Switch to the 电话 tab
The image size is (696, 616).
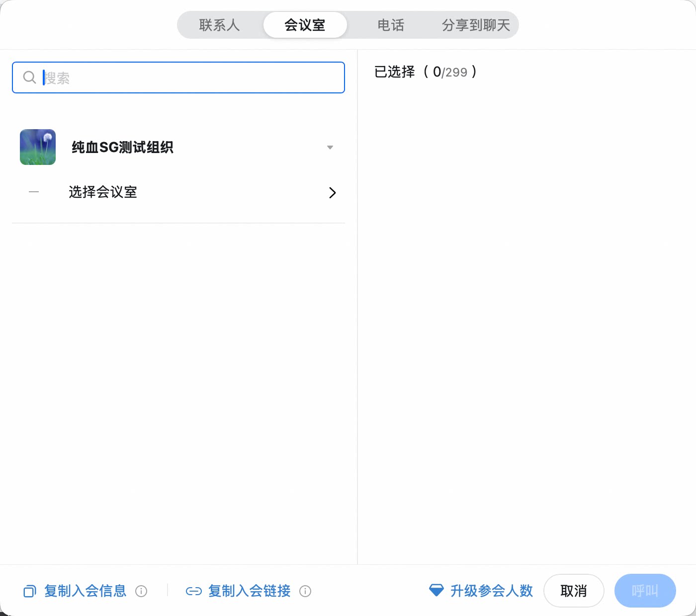[391, 25]
